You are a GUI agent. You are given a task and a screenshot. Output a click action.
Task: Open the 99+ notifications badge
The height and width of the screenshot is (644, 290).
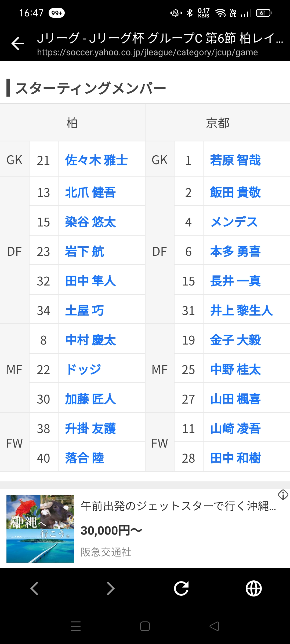57,13
